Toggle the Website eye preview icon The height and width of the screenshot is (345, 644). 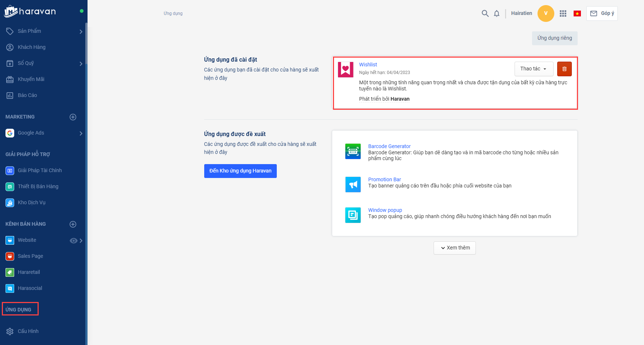tap(73, 241)
